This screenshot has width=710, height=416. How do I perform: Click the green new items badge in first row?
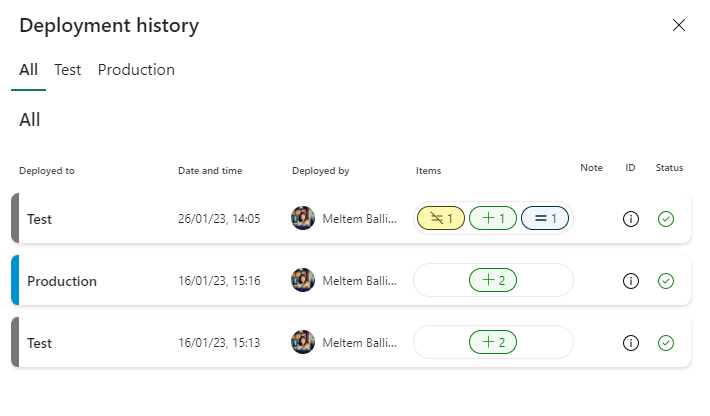pyautogui.click(x=493, y=218)
